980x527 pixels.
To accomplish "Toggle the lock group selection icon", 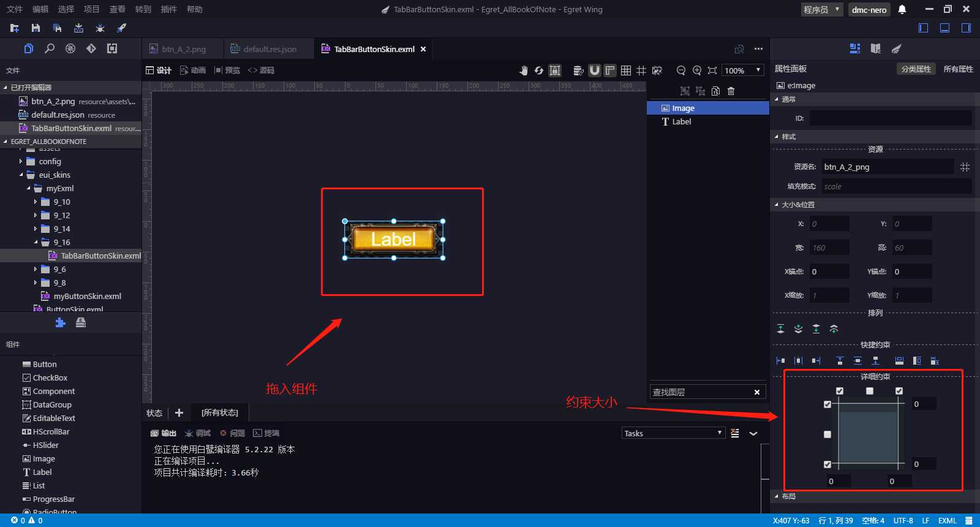I will pyautogui.click(x=555, y=70).
